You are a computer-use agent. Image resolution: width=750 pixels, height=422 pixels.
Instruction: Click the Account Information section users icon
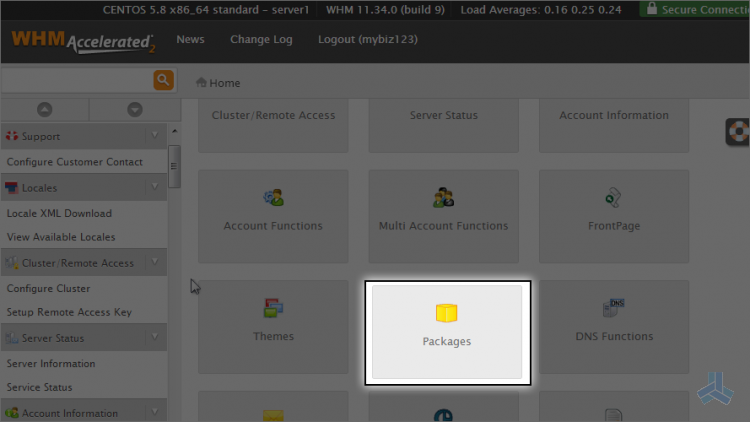(x=11, y=413)
